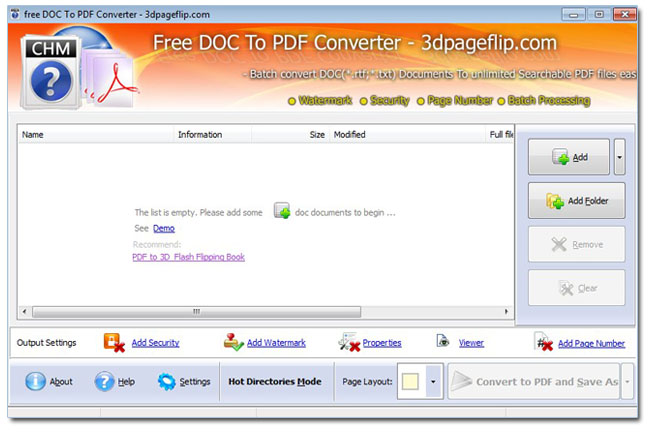
Task: Click the Page Layout color swatch
Action: [410, 382]
